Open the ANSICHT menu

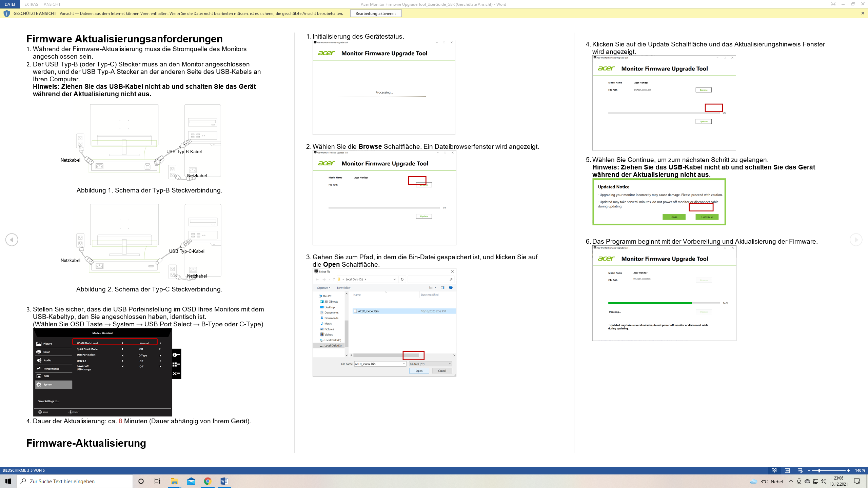(x=52, y=4)
